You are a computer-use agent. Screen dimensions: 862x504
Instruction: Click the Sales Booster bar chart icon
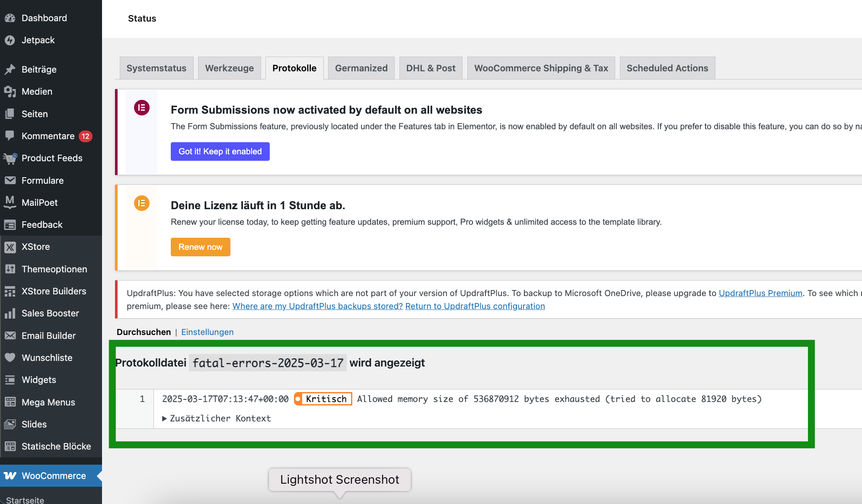click(x=10, y=313)
